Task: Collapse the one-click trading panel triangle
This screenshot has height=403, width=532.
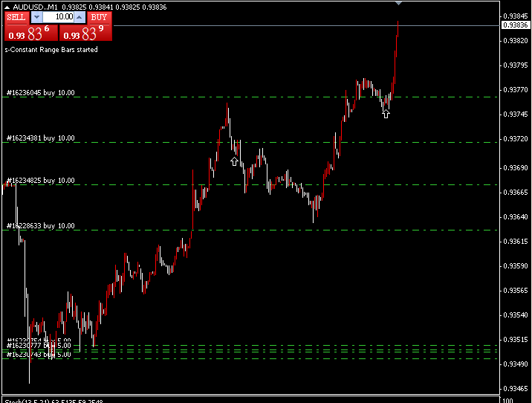Action: 7,7
